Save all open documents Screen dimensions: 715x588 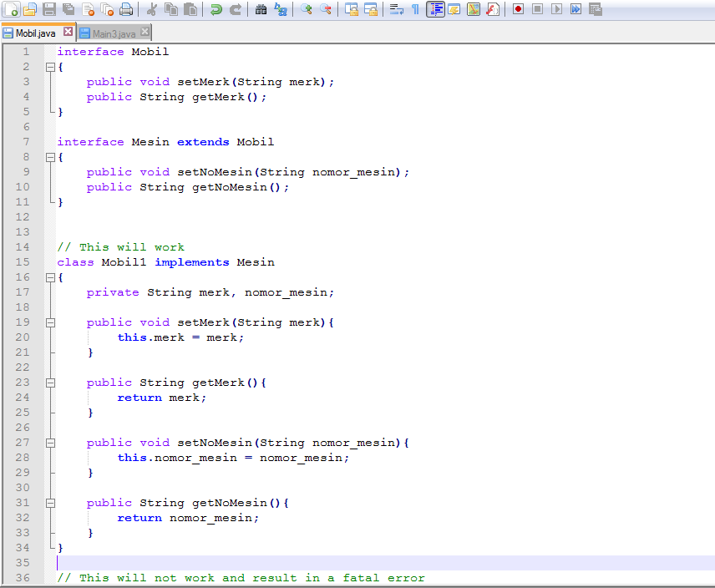(68, 9)
